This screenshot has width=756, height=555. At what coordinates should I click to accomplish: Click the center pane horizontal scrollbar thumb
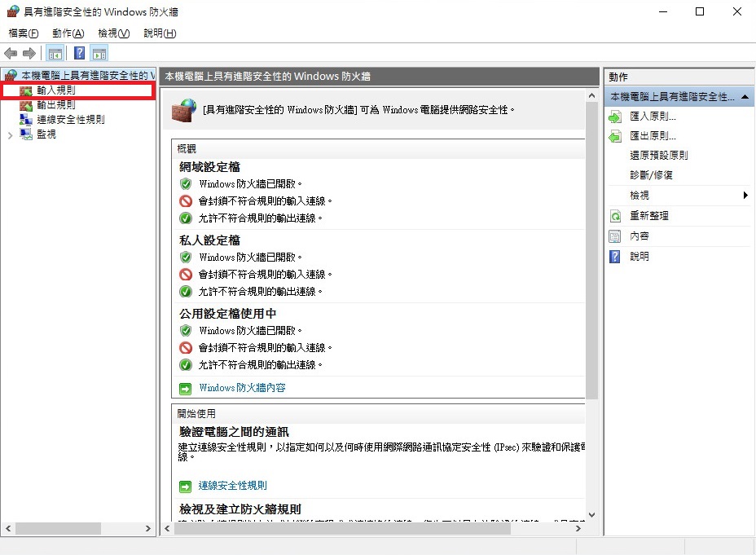tap(342, 528)
